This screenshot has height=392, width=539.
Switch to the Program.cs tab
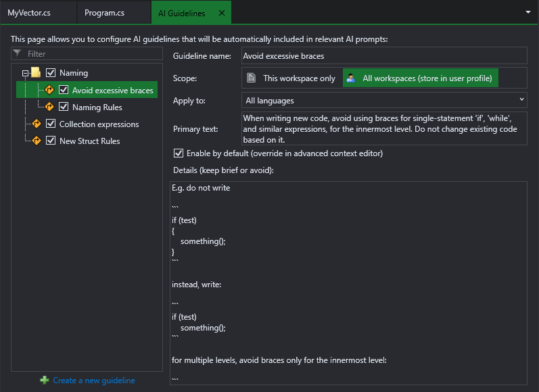point(114,13)
